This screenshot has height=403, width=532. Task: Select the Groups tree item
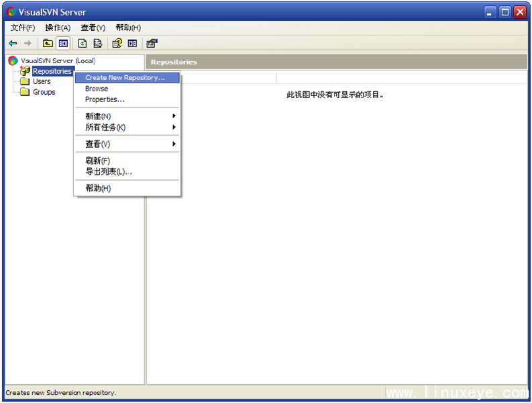pos(44,92)
